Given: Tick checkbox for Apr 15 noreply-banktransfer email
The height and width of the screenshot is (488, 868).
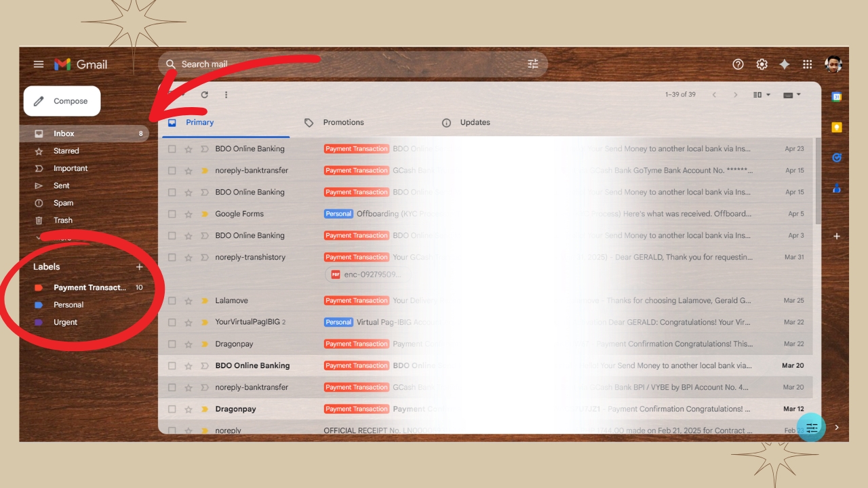Looking at the screenshot, I should 172,170.
